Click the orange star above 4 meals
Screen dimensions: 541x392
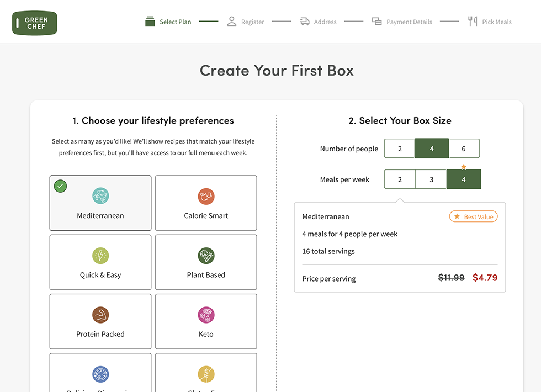tap(464, 167)
